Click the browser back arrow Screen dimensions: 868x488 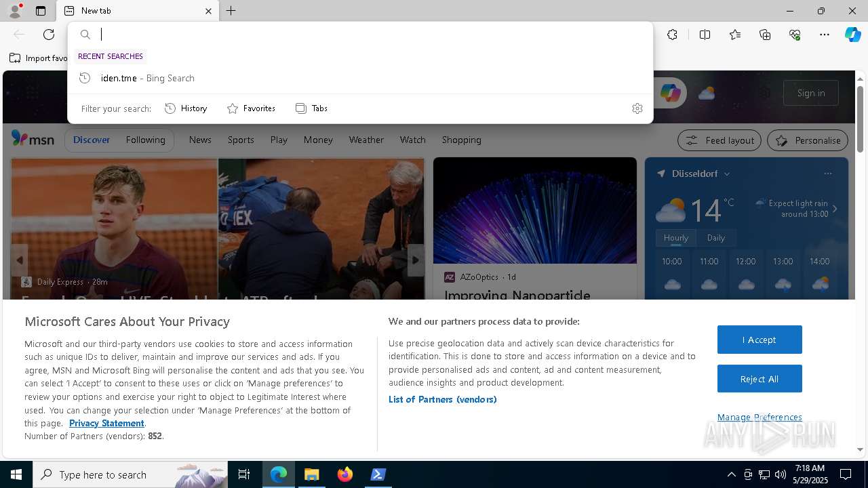19,35
